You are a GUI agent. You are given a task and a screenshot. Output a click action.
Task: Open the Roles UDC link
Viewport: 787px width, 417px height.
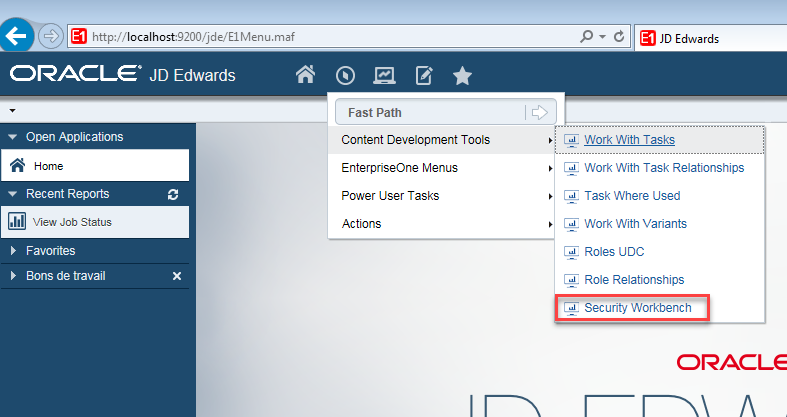tap(614, 252)
